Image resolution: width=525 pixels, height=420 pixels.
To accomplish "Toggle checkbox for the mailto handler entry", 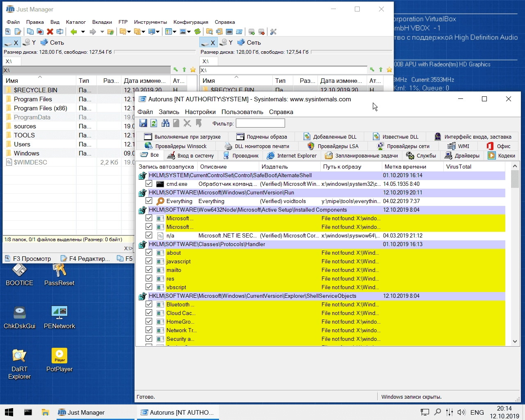I will tap(149, 270).
